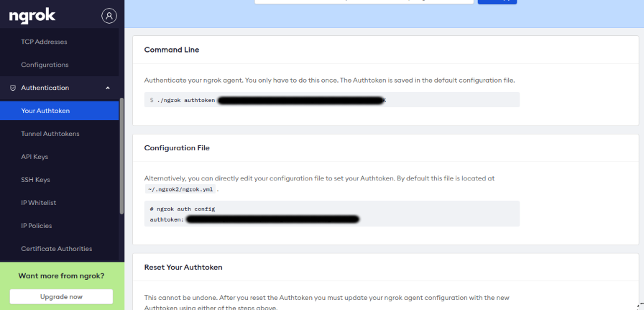This screenshot has width=644, height=310.
Task: Open TCP Addresses in sidebar
Action: tap(44, 42)
